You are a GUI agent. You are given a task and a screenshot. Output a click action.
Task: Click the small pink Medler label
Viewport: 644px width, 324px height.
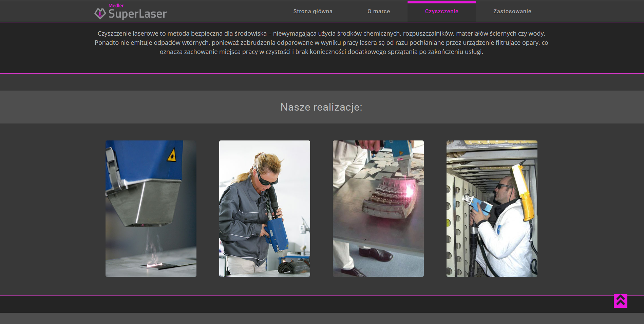[x=116, y=5]
